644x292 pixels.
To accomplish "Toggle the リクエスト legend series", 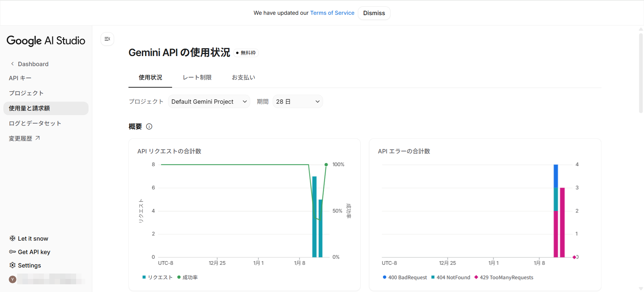I will point(157,277).
